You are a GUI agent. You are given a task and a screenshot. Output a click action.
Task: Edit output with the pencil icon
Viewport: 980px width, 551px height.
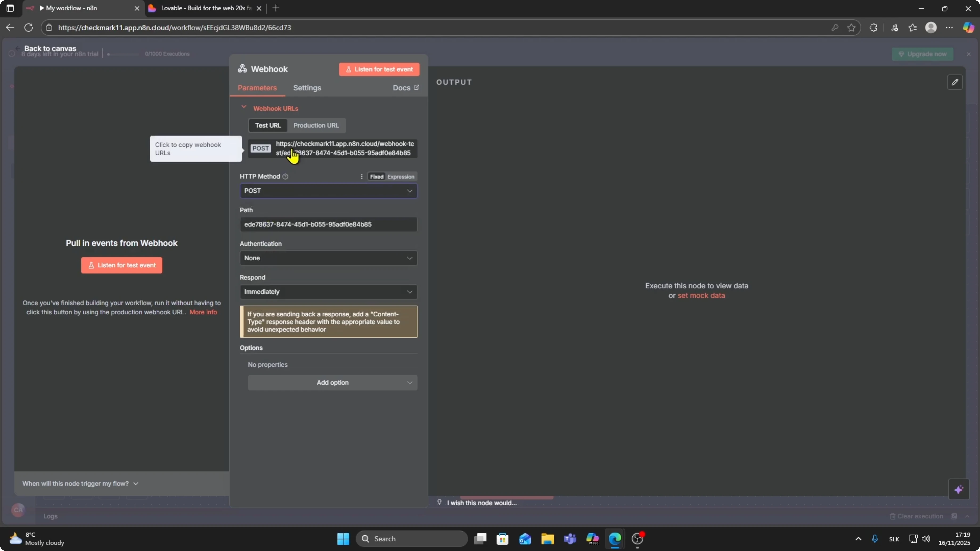pyautogui.click(x=955, y=82)
